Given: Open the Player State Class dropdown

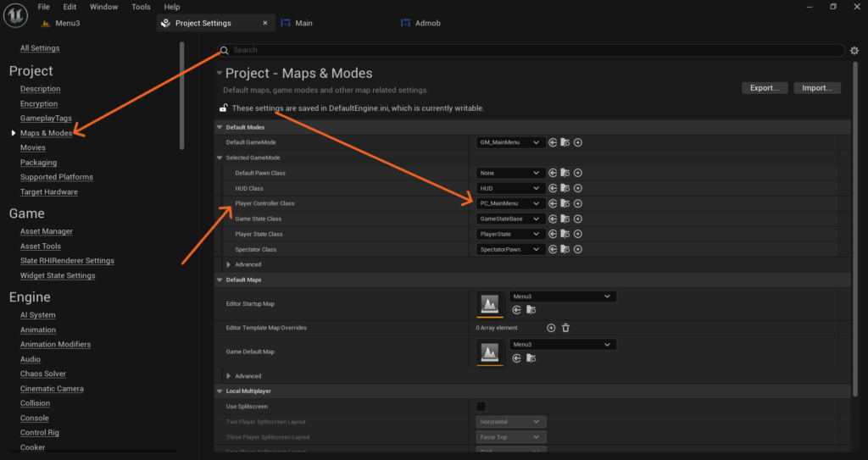Looking at the screenshot, I should click(509, 234).
